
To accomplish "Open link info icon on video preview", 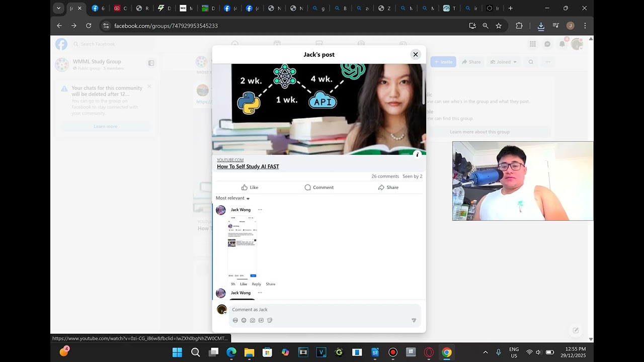I will (x=417, y=154).
